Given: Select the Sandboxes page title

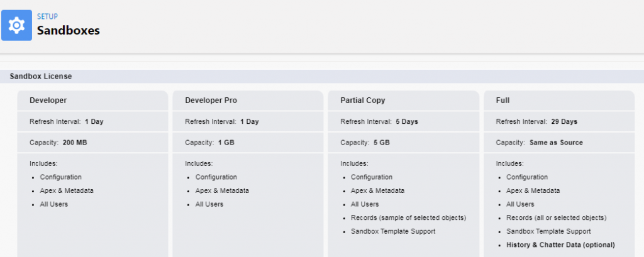Looking at the screenshot, I should pos(68,30).
